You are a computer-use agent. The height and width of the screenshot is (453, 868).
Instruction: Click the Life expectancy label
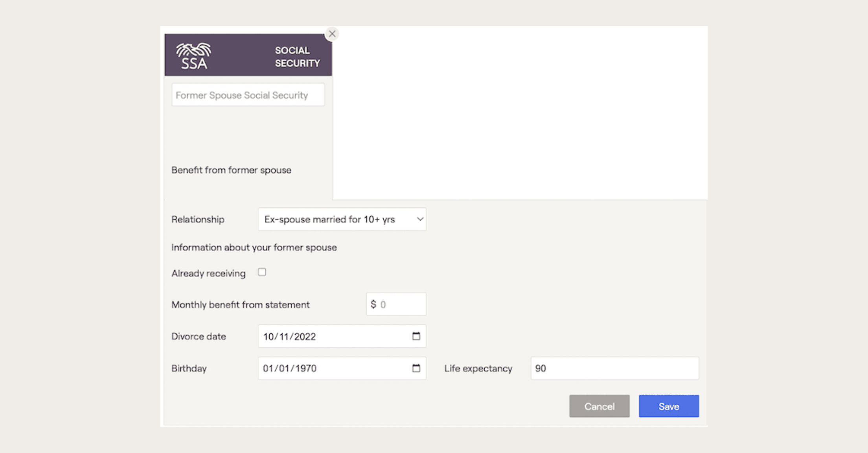(x=478, y=368)
